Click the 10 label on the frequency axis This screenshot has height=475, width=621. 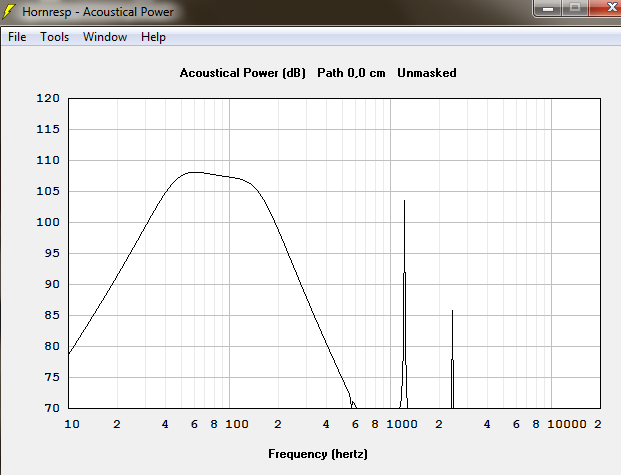click(72, 424)
